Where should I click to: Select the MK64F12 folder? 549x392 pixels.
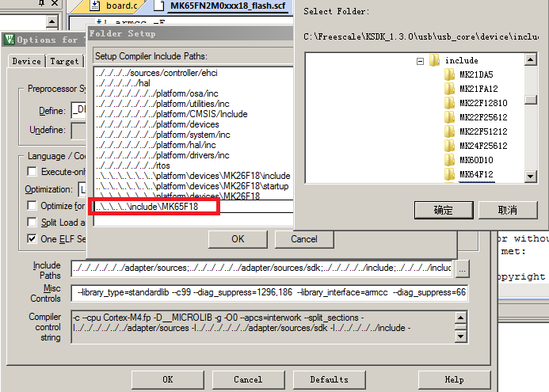click(x=477, y=174)
